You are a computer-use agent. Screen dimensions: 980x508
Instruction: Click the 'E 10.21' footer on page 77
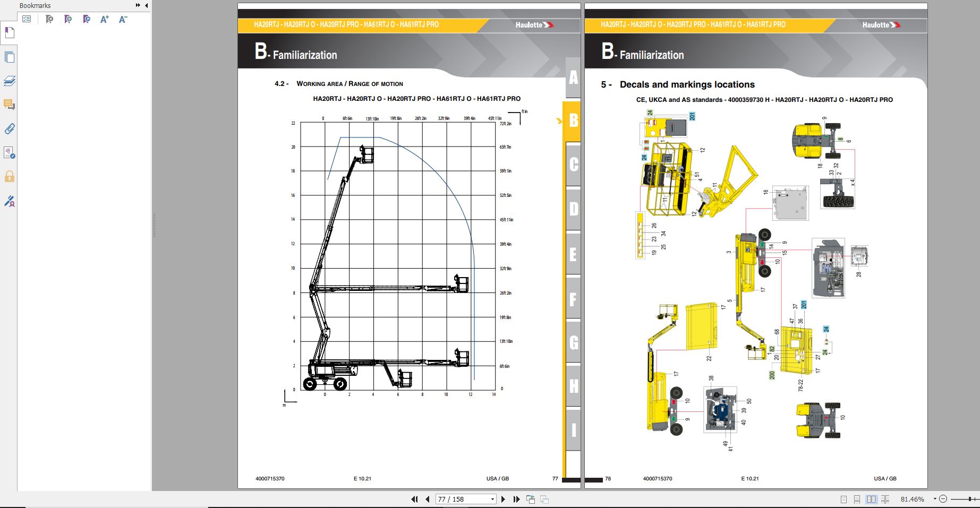[x=363, y=479]
